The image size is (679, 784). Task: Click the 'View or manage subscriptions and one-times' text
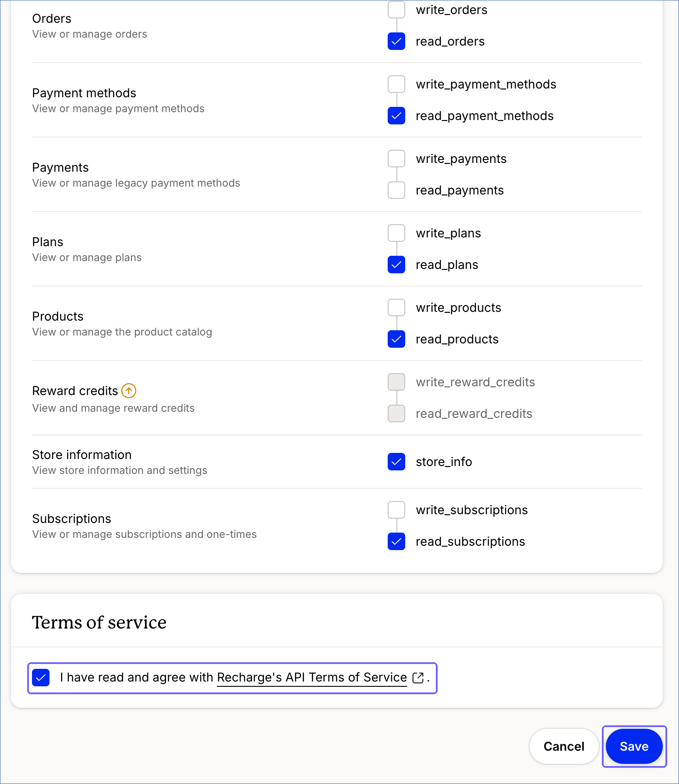point(145,534)
